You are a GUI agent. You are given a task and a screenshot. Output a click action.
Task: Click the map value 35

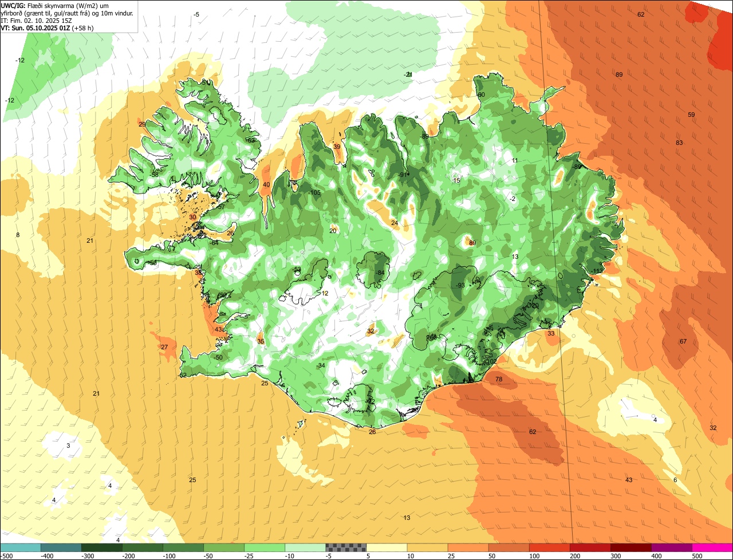[261, 341]
